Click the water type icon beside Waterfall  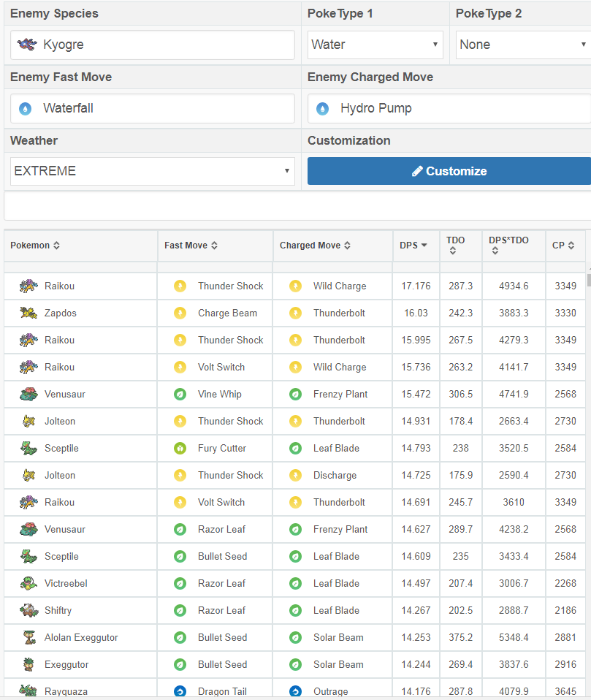tap(26, 108)
